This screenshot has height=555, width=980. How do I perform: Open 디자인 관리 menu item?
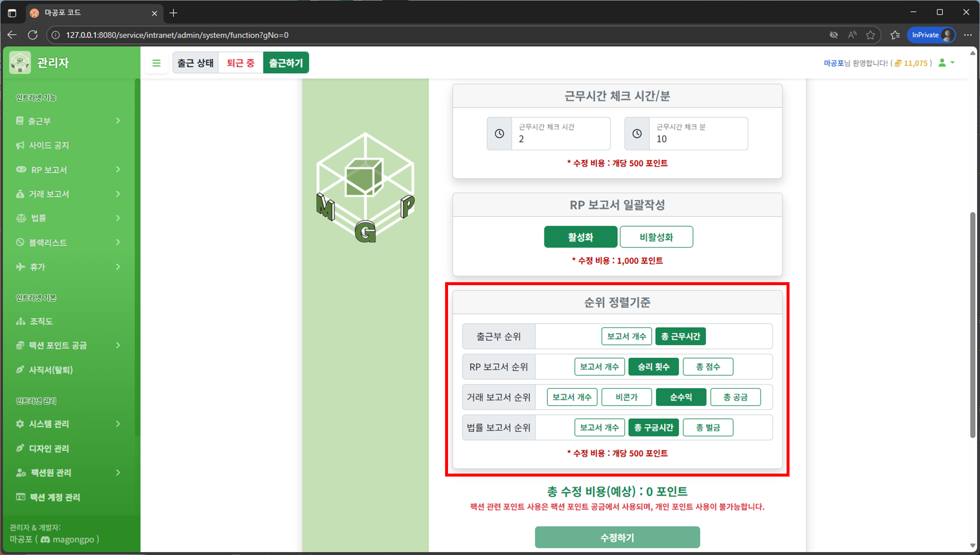69,448
